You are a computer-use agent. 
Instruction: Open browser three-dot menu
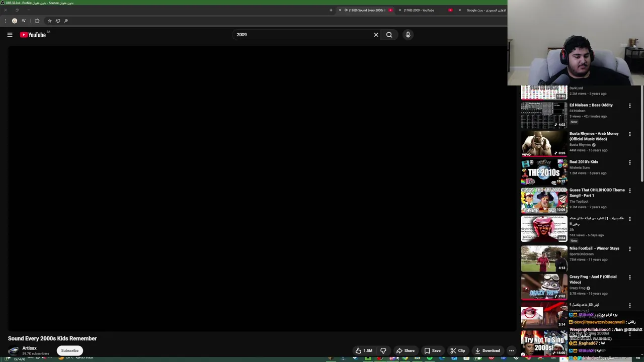point(5,21)
